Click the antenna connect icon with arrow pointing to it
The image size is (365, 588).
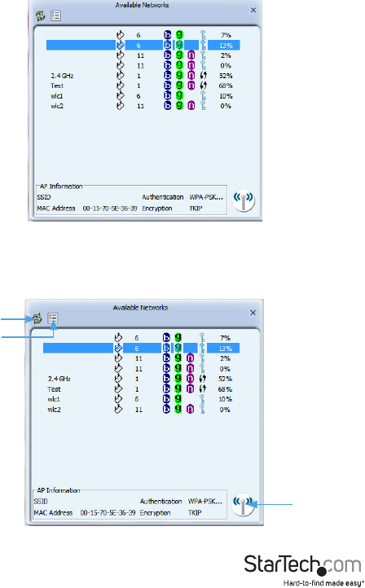tap(243, 504)
